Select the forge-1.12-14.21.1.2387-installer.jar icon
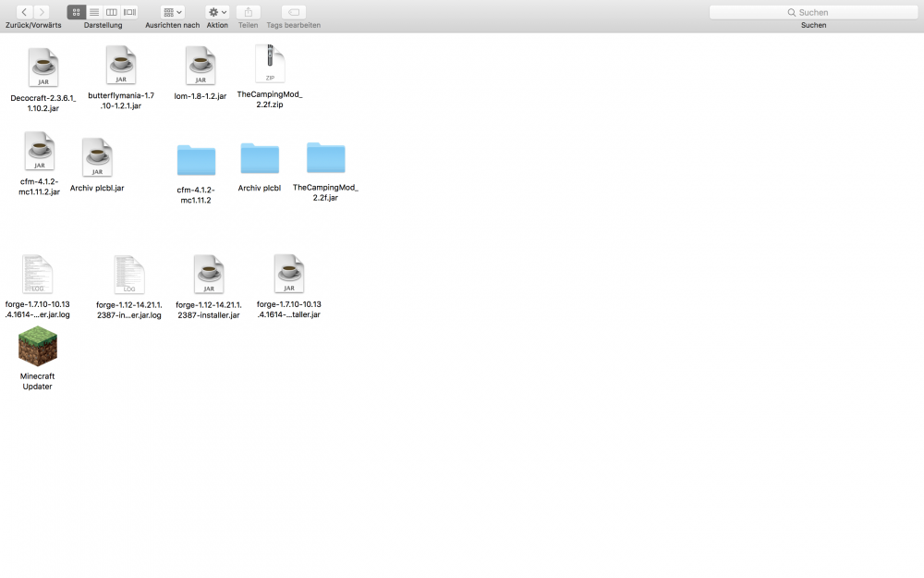This screenshot has height=578, width=924. 209,275
